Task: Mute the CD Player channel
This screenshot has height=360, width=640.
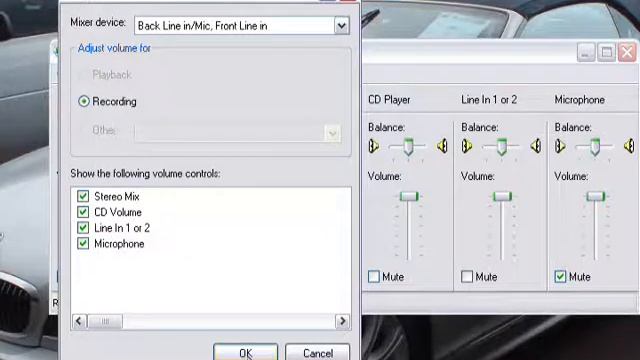Action: click(374, 277)
